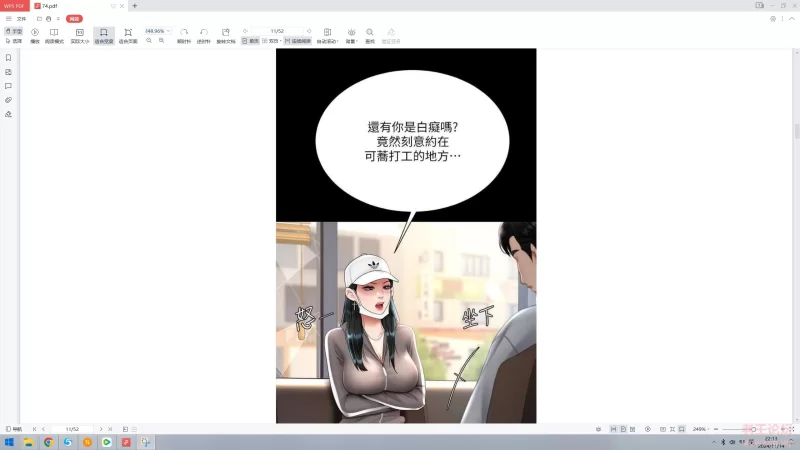Rotate page clockwise
Viewport: 800px width, 450px height.
point(184,36)
